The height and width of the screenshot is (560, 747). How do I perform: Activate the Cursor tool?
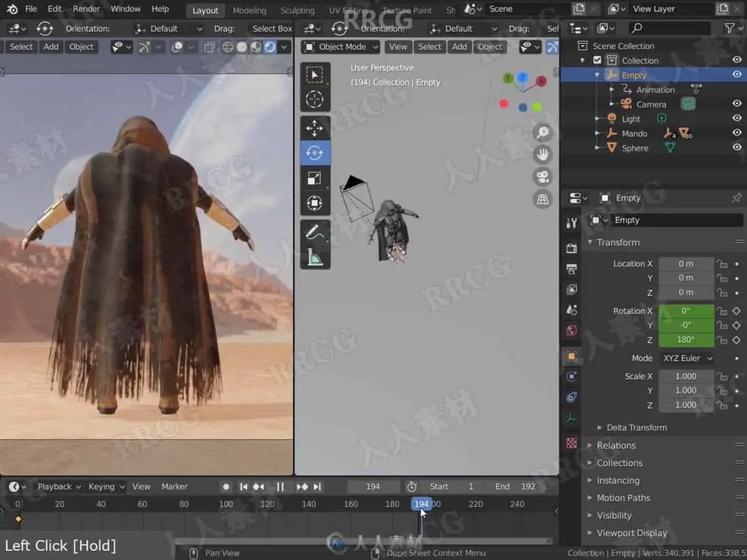click(315, 100)
